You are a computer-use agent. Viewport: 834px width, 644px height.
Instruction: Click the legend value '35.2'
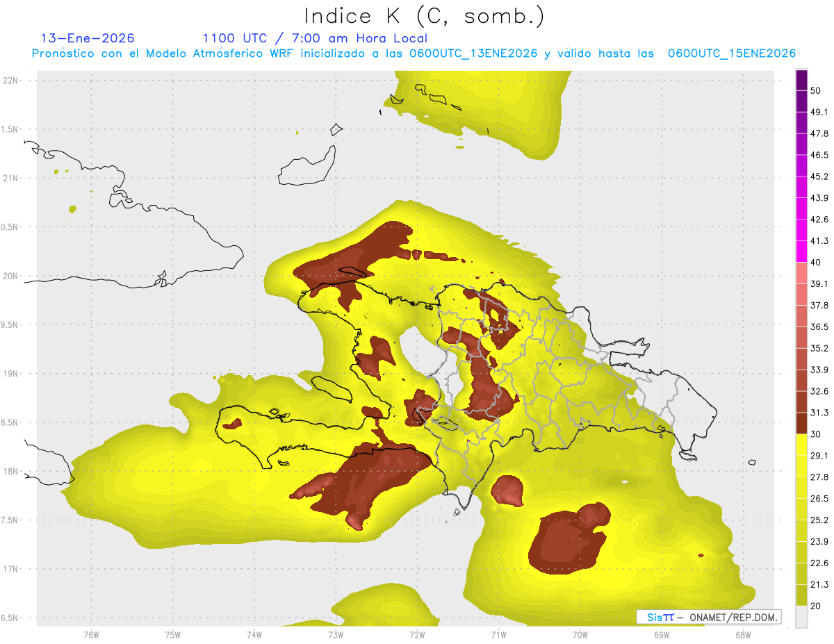tap(819, 348)
